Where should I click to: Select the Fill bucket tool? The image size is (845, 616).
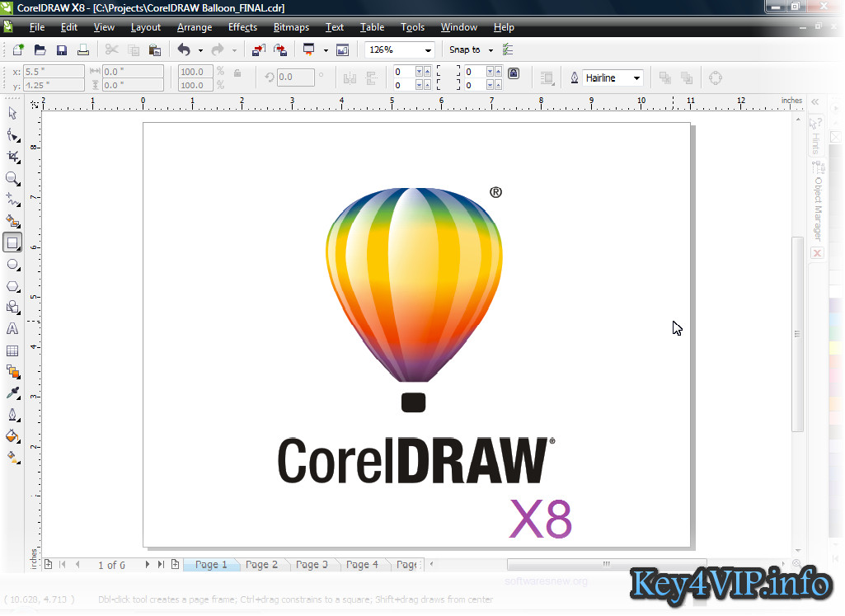12,436
